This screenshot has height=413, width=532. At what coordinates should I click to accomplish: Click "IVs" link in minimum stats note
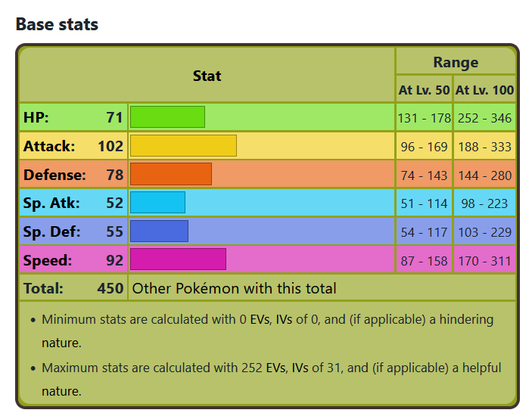[284, 320]
